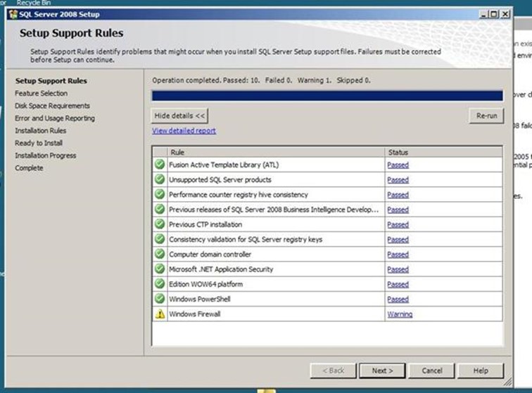Open Passed status for Windows PowerShell
Screen dimensions: 532x393
pos(398,299)
